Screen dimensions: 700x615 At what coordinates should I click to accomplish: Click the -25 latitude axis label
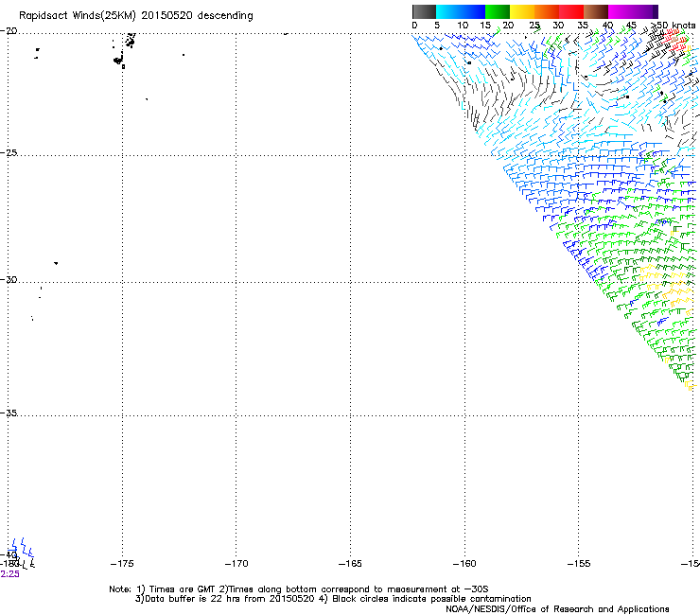(9, 152)
